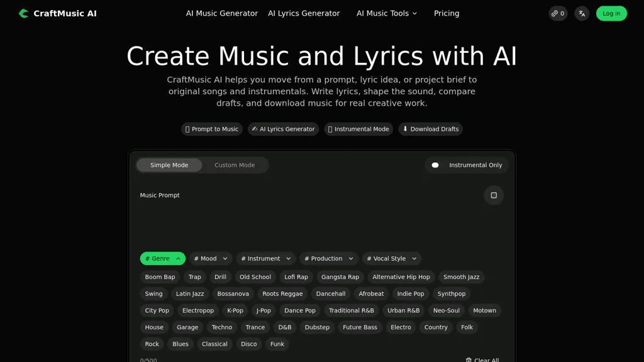The width and height of the screenshot is (644, 362).
Task: Go to AI Lyrics Generator nav link
Action: 304,14
